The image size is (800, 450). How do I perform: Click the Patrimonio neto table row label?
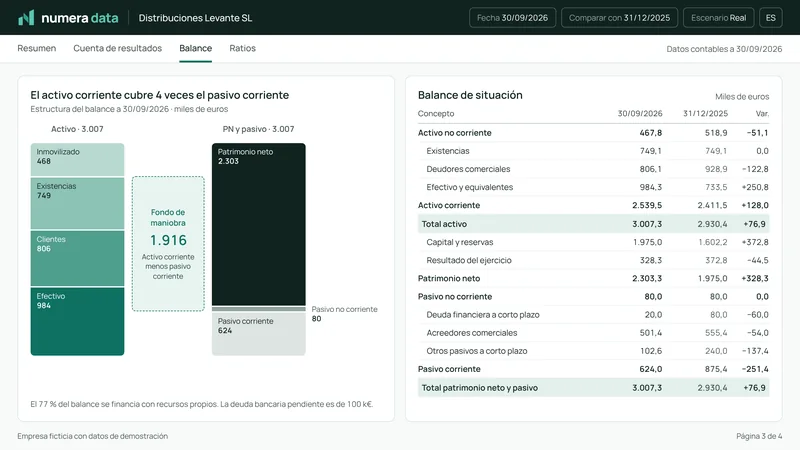[x=449, y=279]
